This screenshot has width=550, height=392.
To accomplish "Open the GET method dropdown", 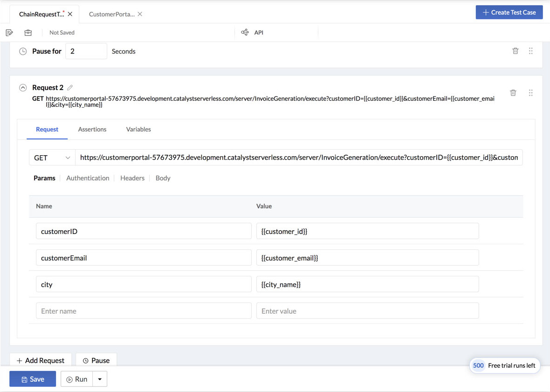I will tap(52, 158).
